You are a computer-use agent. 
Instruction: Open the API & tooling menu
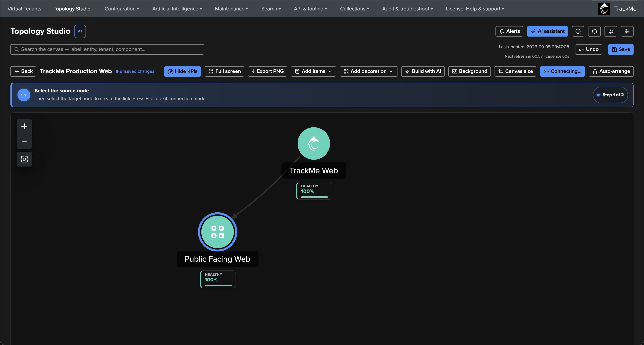click(x=310, y=9)
